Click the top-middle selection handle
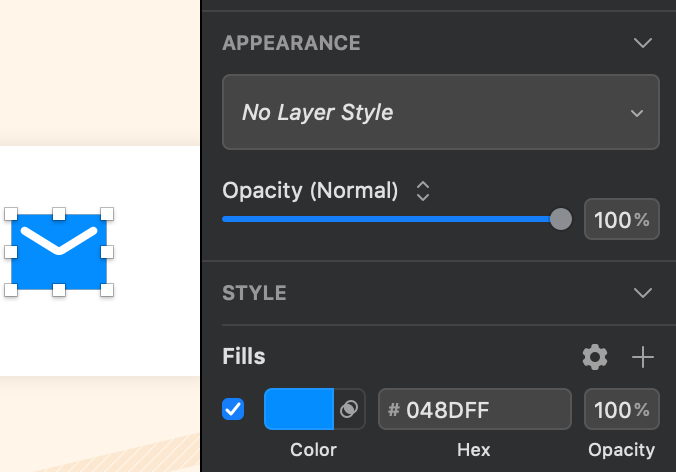This screenshot has width=676, height=472. coord(59,214)
